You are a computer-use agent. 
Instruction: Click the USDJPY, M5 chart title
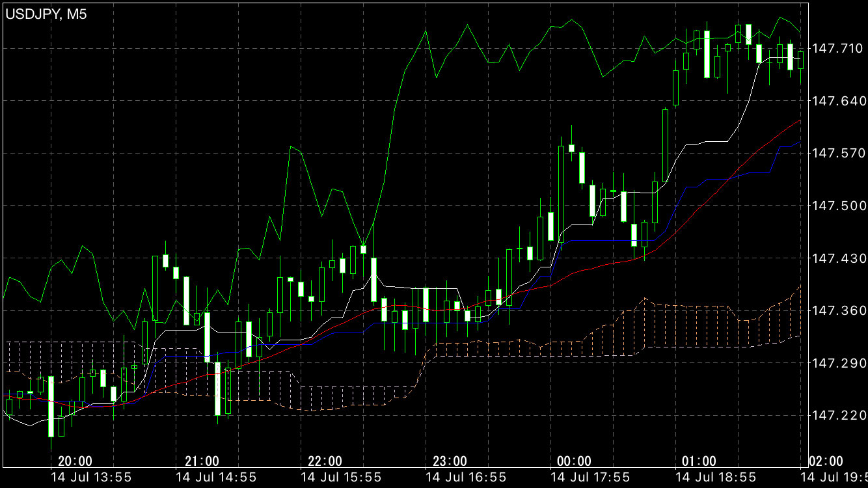pos(46,14)
